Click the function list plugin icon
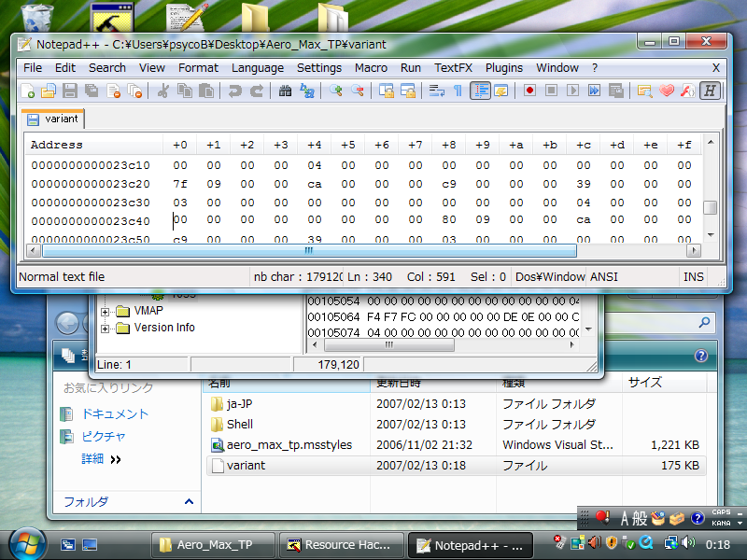This screenshot has height=560, width=747. coord(688,91)
